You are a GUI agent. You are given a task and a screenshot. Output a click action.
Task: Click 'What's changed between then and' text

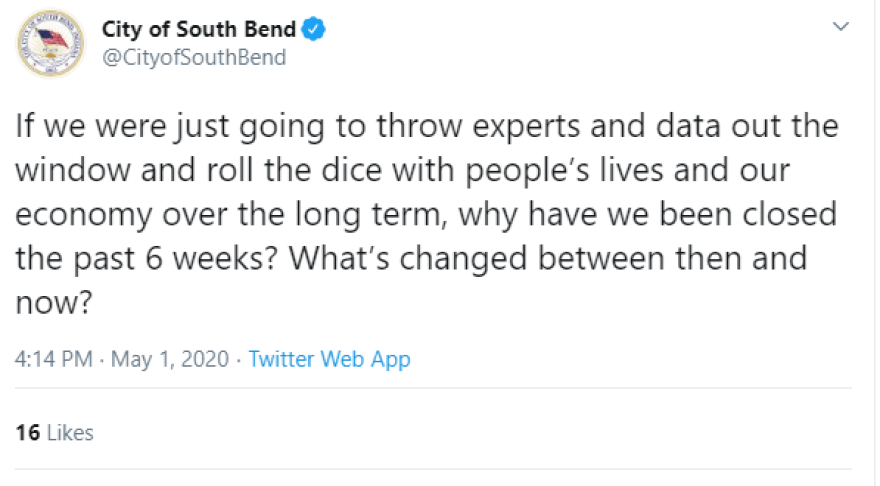click(x=548, y=259)
